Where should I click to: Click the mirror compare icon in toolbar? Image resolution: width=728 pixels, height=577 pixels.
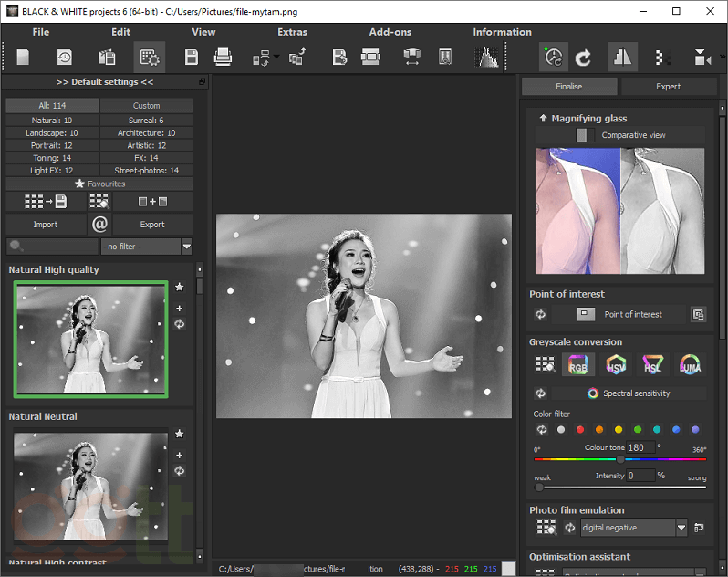[x=623, y=58]
